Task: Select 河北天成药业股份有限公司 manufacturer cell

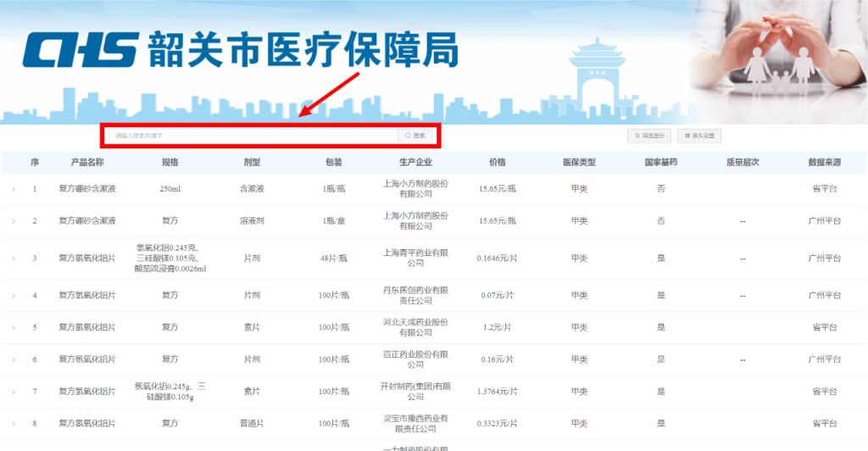Action: click(x=415, y=327)
